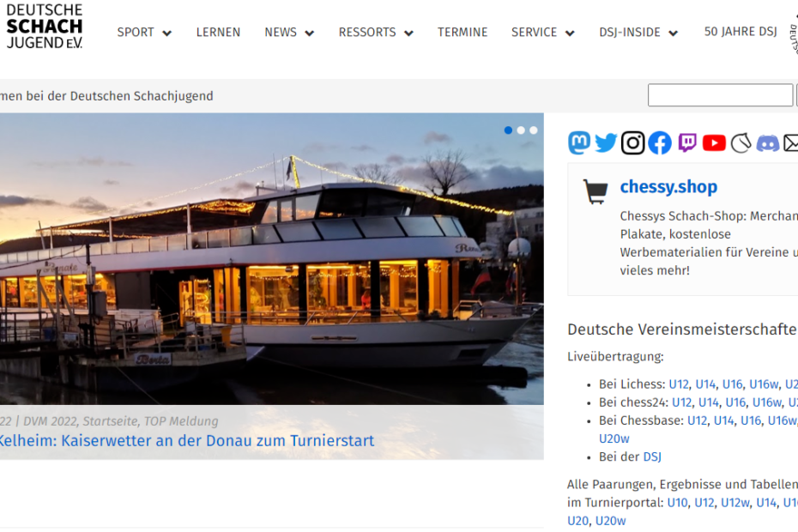Image resolution: width=798 pixels, height=532 pixels.
Task: Visit the Instagram profile icon
Action: point(632,142)
